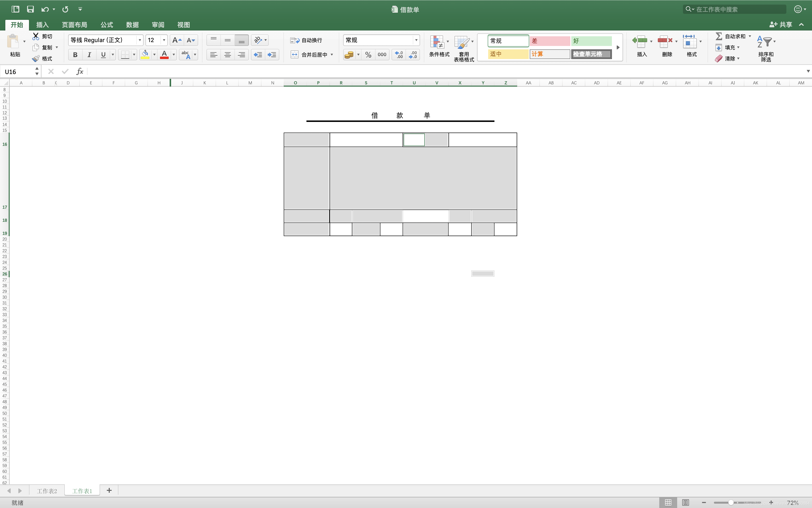Click 排序和筛选 sort and filter button

click(766, 49)
